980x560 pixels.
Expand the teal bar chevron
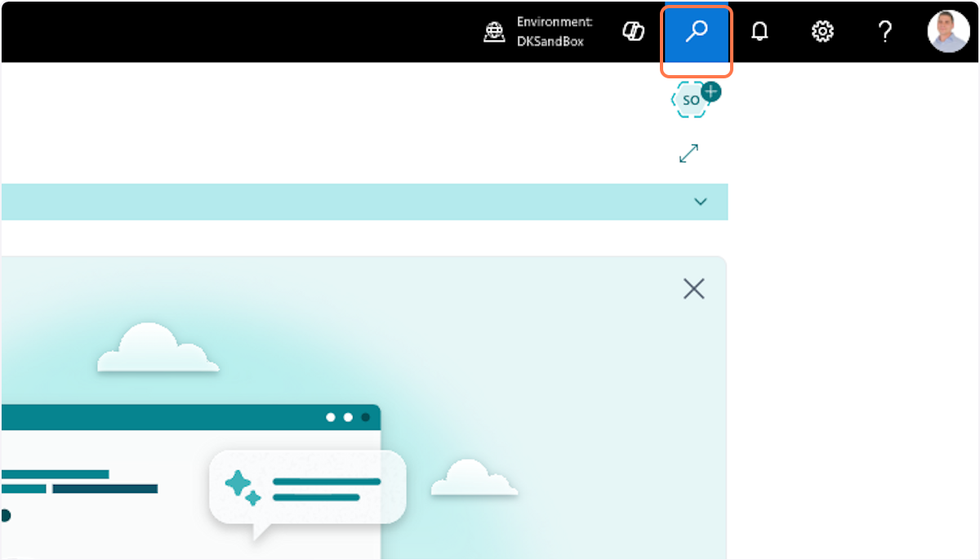point(700,202)
